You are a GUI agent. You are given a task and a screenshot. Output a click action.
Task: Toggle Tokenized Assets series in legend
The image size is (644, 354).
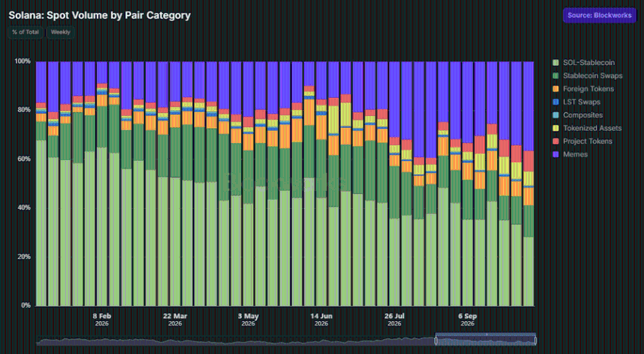587,129
